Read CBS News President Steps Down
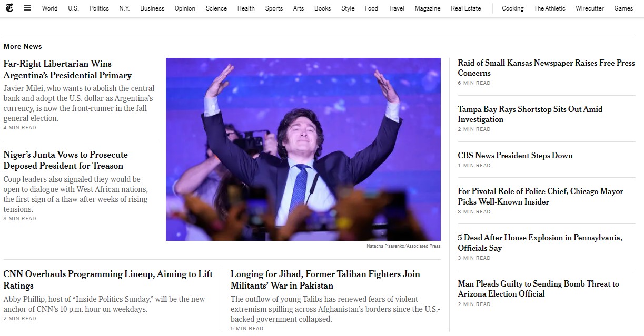The width and height of the screenshot is (644, 336). click(515, 156)
